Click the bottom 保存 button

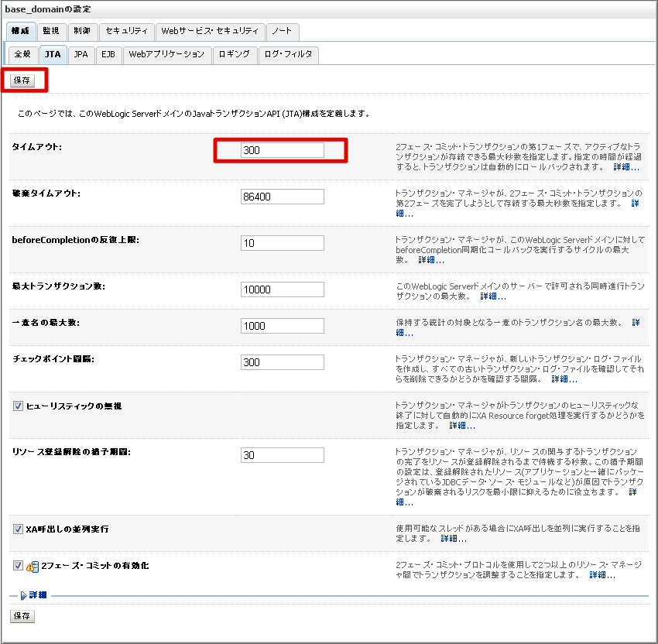[x=22, y=616]
